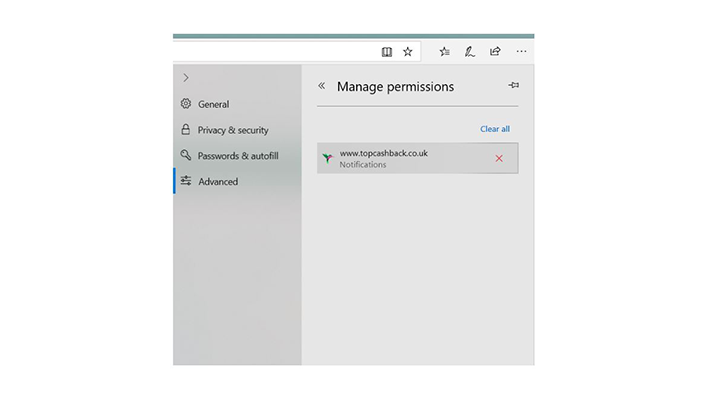Add page to favorites with star icon
Image resolution: width=708 pixels, height=400 pixels.
click(408, 52)
